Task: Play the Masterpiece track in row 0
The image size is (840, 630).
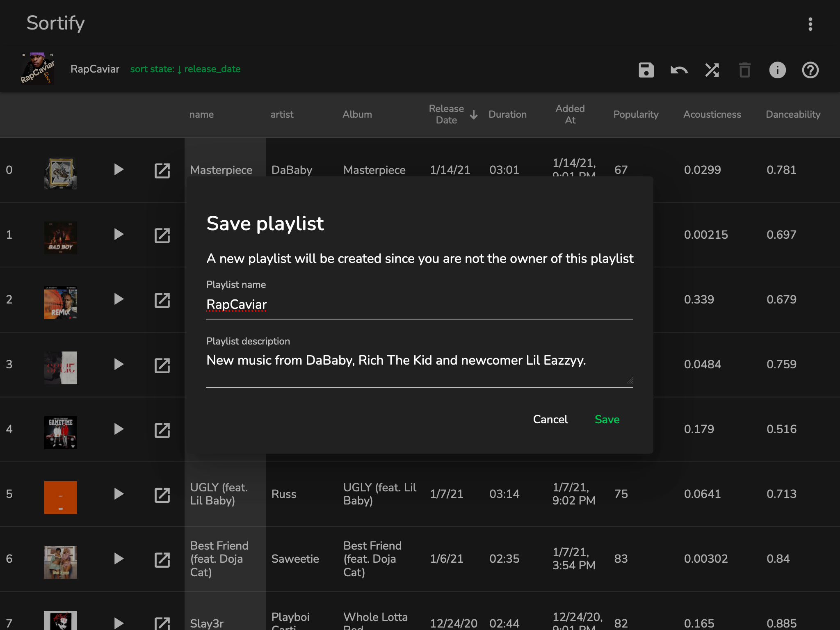Action: pos(119,169)
